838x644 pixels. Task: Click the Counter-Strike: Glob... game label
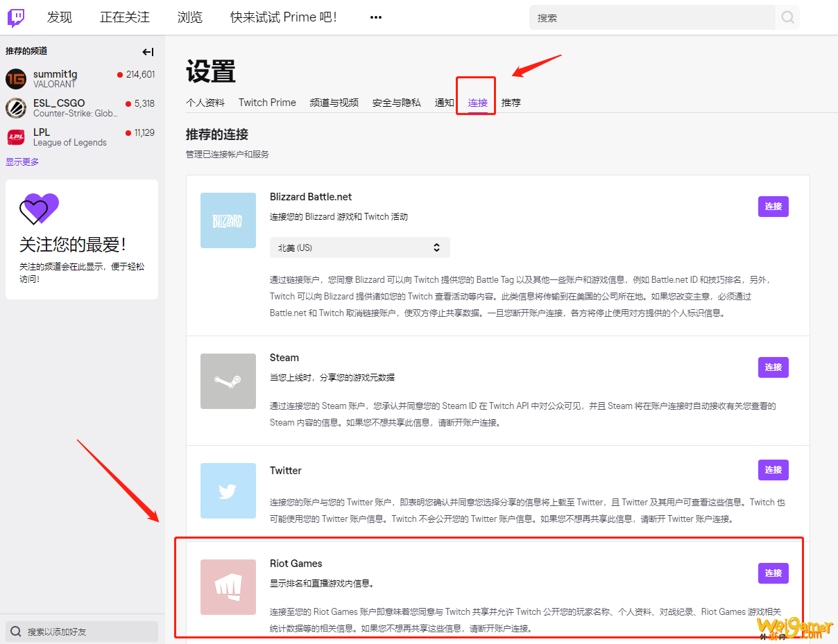click(76, 113)
